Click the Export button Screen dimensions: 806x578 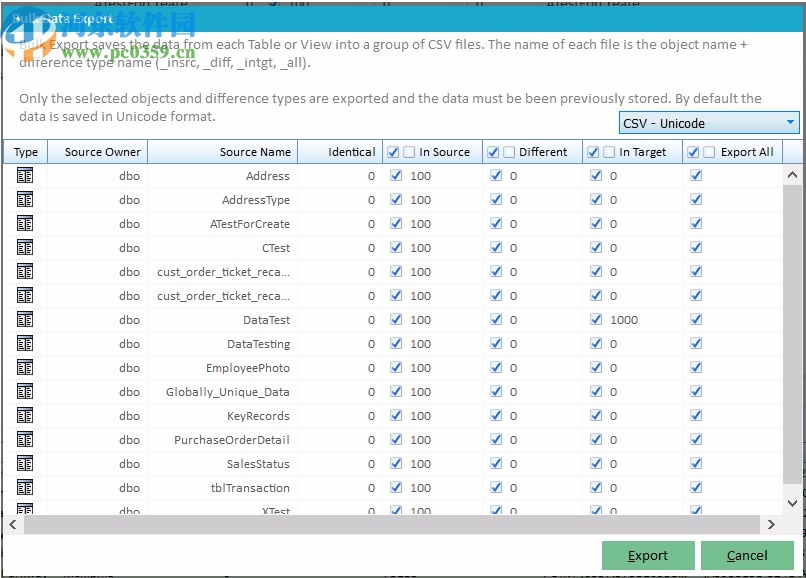coord(648,556)
